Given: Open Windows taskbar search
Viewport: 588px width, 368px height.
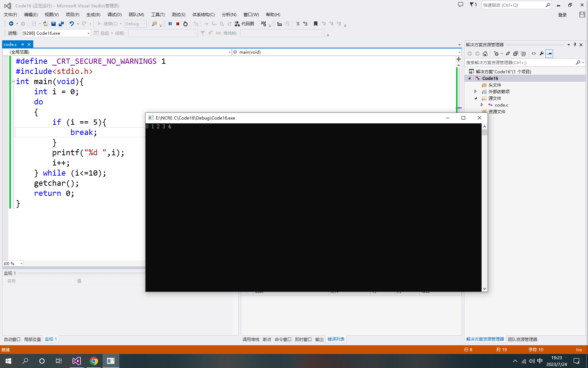Looking at the screenshot, I should click(25, 361).
